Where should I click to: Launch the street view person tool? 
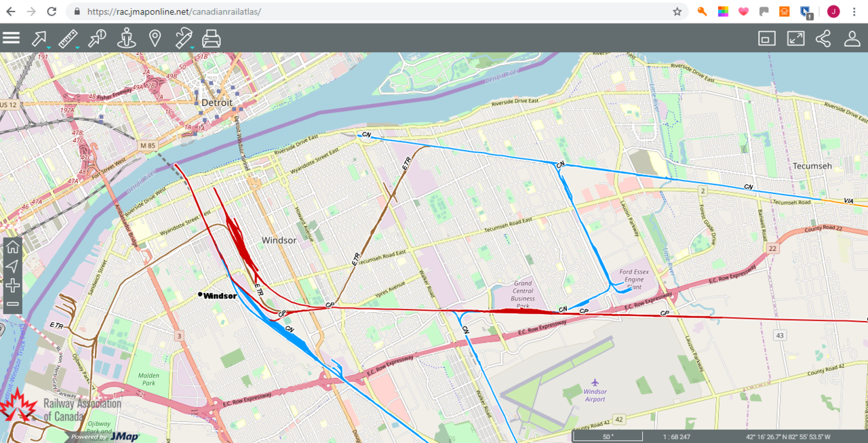pos(127,39)
